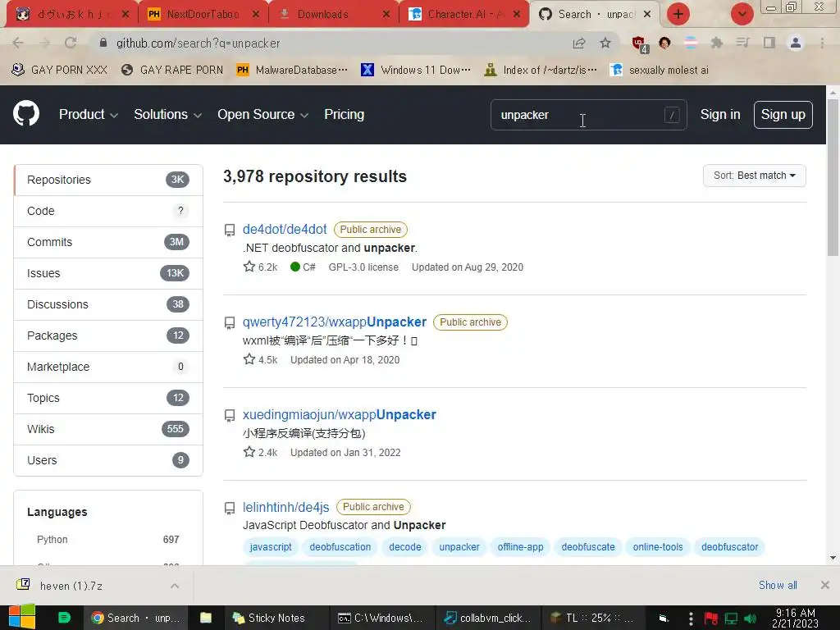Screen dimensions: 840x630
Task: Click the repository icon beside lelinhtinh/de4js
Action: tap(230, 507)
